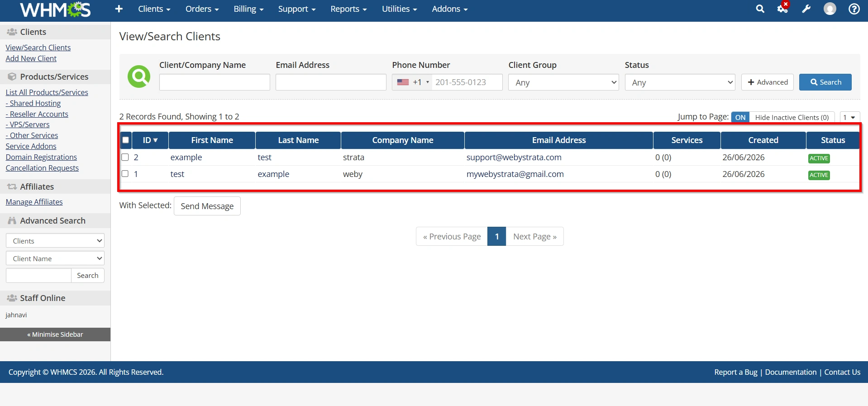This screenshot has width=868, height=406.
Task: Click the sidebar Search button
Action: click(x=88, y=276)
